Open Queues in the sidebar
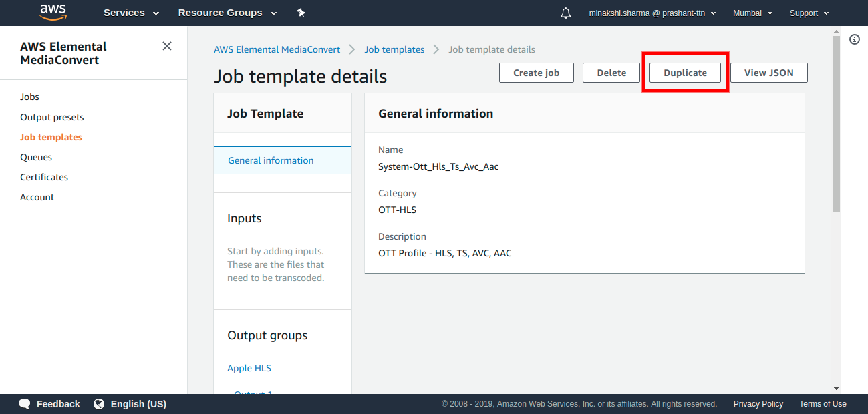 pyautogui.click(x=36, y=157)
